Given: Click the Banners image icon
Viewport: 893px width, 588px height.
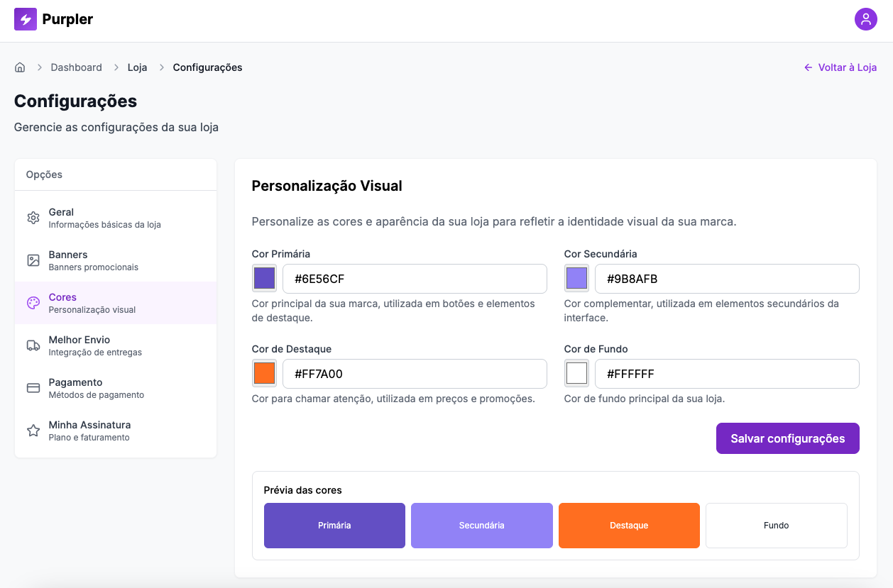Looking at the screenshot, I should coord(33,260).
